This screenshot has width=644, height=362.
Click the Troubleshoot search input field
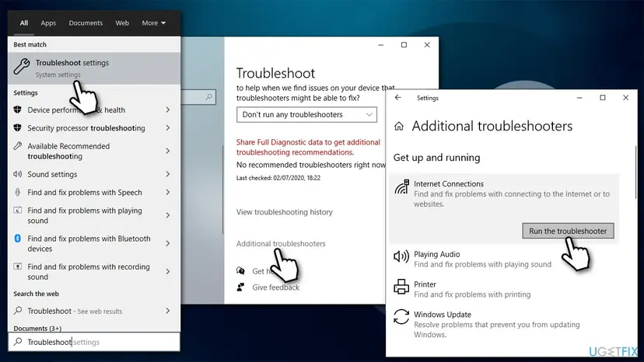point(94,342)
